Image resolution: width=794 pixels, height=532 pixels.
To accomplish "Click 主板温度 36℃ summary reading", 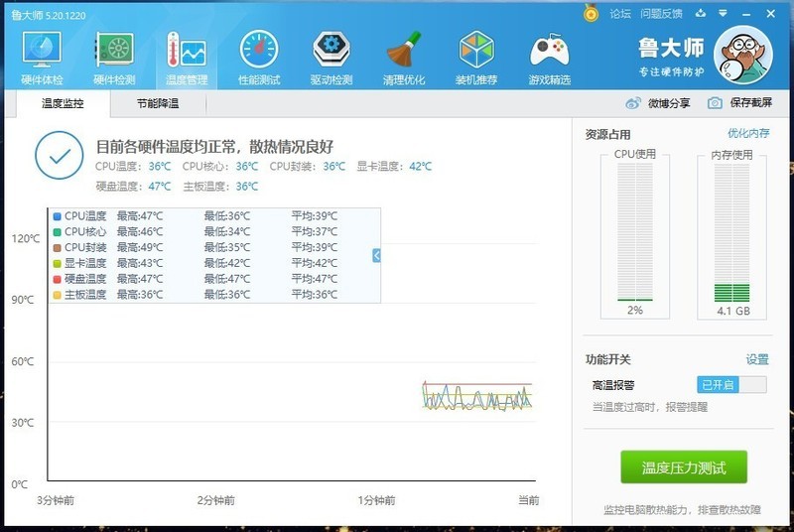I will 220,187.
